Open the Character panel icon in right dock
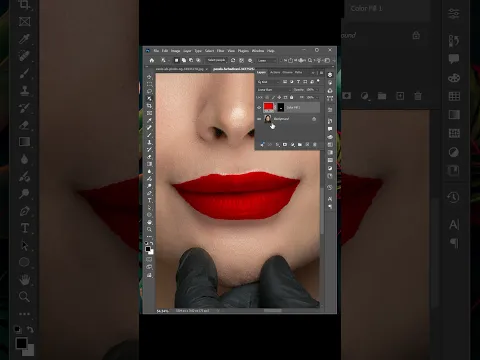Image resolution: width=480 pixels, height=360 pixels. point(330,199)
